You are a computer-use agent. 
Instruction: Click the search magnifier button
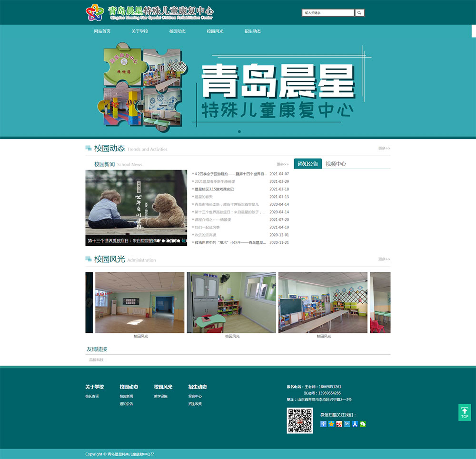pos(360,13)
